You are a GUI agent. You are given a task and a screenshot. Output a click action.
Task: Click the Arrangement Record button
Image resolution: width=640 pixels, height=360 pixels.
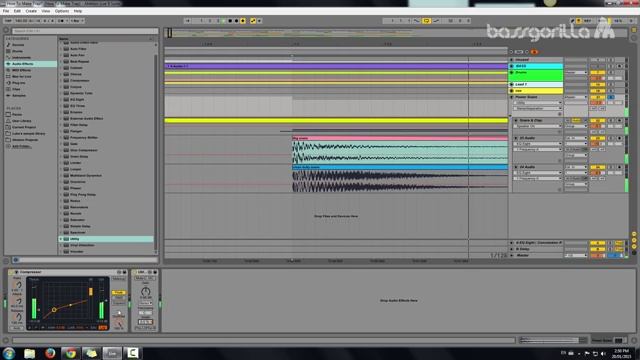[x=236, y=21]
